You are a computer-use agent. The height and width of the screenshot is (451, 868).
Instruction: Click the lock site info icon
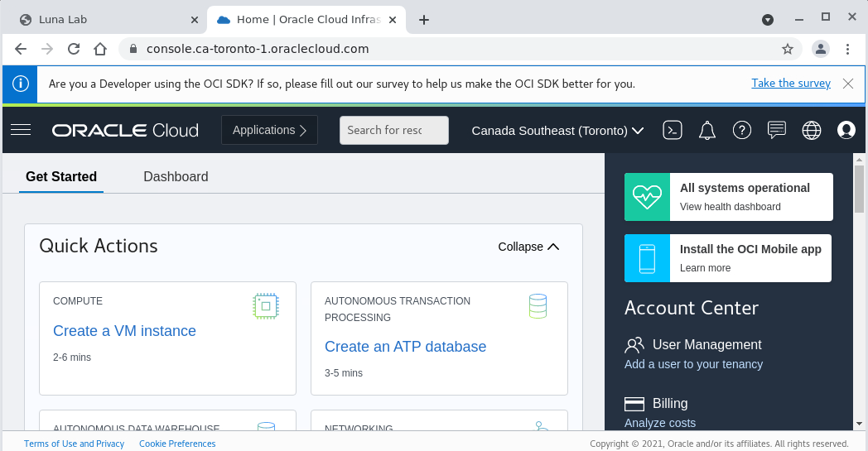click(x=133, y=49)
